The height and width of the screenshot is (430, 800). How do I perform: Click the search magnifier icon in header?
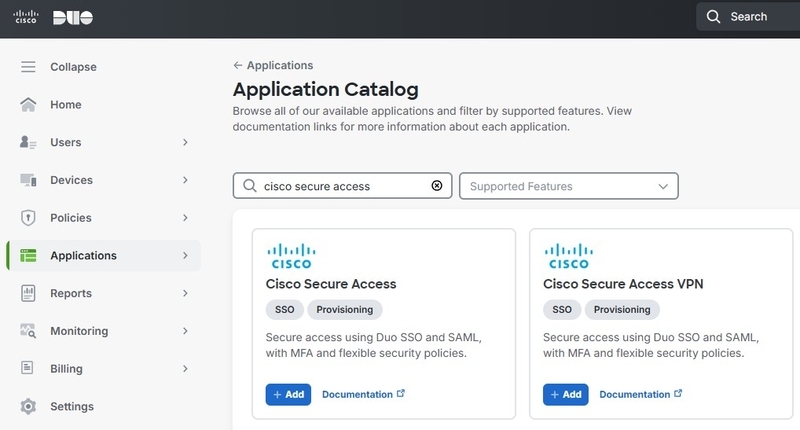[x=713, y=17]
